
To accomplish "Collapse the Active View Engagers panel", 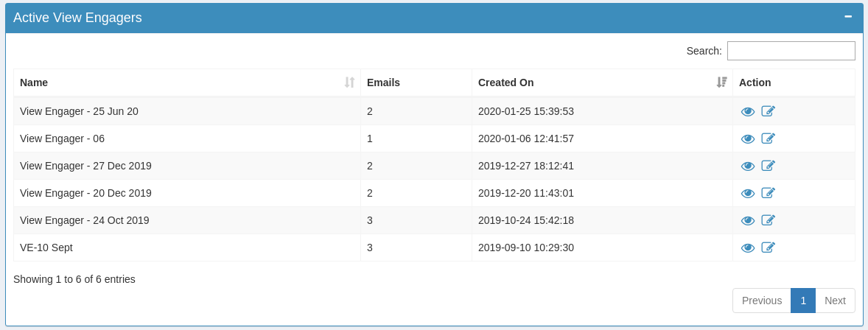I will (x=848, y=16).
